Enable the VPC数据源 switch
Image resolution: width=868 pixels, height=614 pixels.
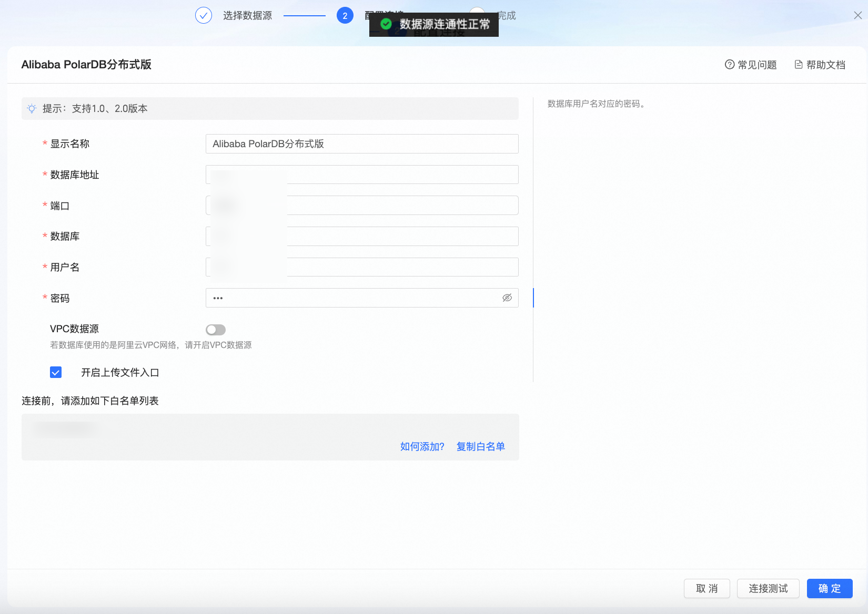point(216,330)
